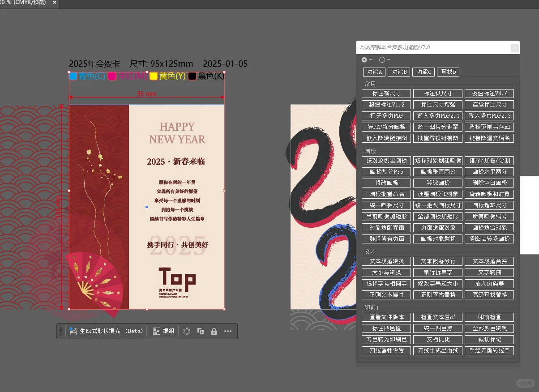
Task: Open more options via the ellipsis icon
Action: (x=227, y=331)
